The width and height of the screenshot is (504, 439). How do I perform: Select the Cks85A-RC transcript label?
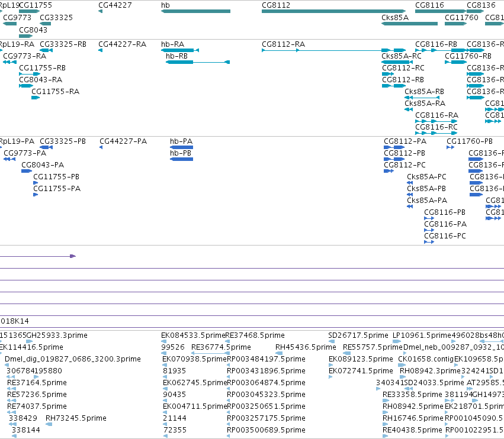[x=401, y=56]
